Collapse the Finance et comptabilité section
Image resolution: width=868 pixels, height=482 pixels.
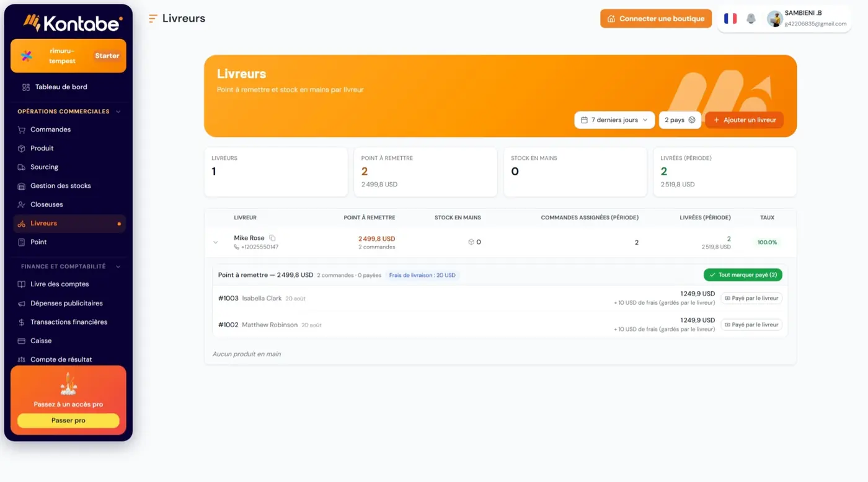(118, 266)
